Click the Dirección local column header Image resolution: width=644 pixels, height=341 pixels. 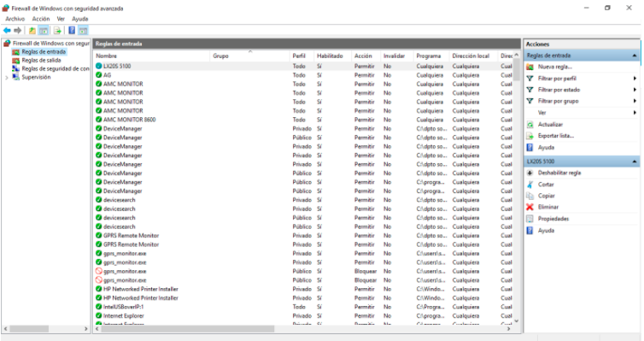(473, 56)
